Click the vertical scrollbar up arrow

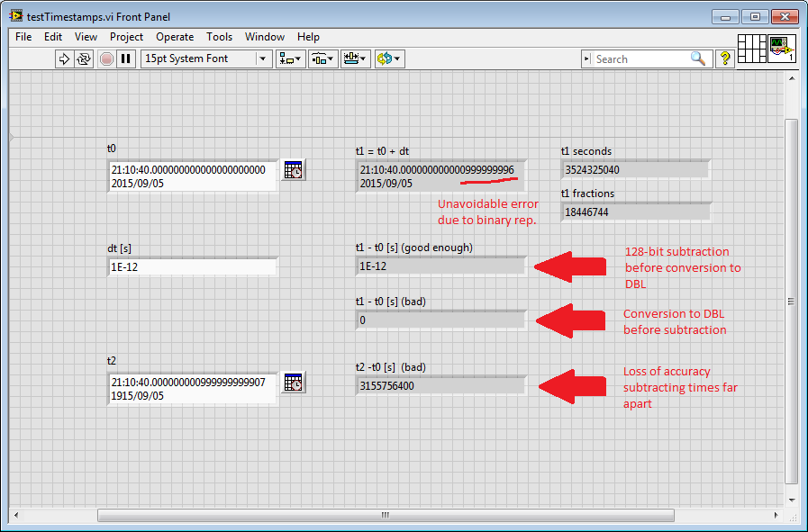point(792,78)
